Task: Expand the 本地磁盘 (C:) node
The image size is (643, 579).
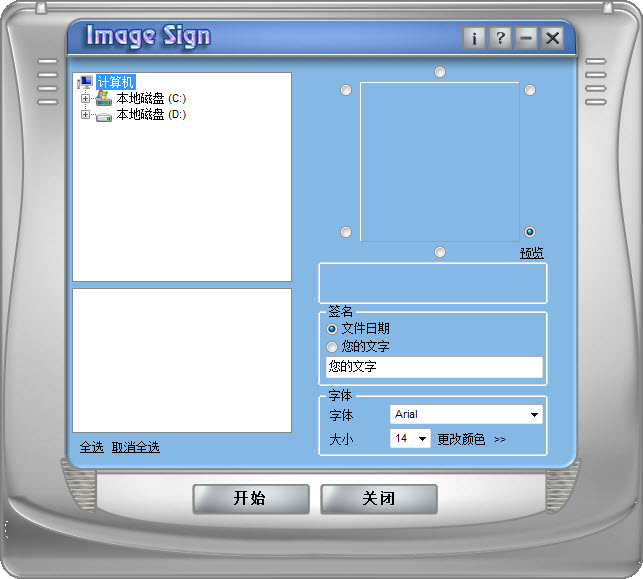Action: 85,98
